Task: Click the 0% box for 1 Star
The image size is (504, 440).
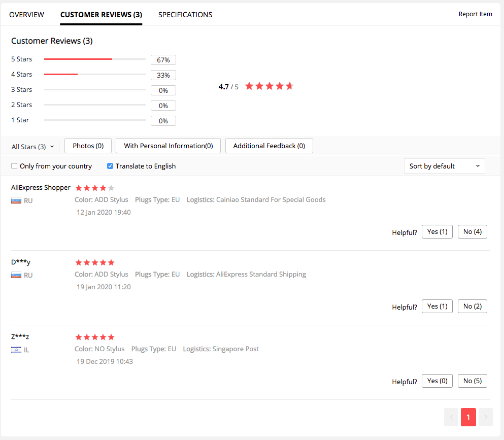Action: 163,121
